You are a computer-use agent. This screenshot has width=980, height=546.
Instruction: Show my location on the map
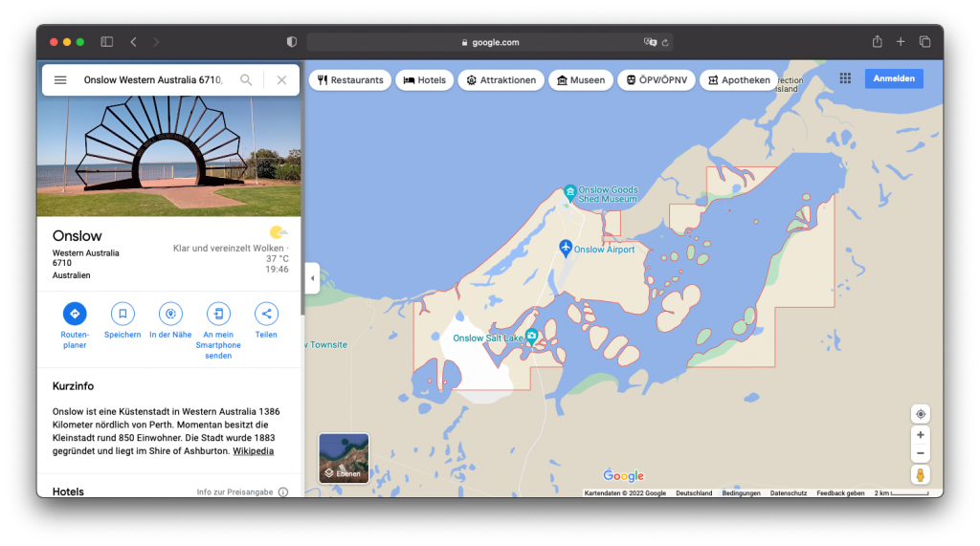point(920,414)
